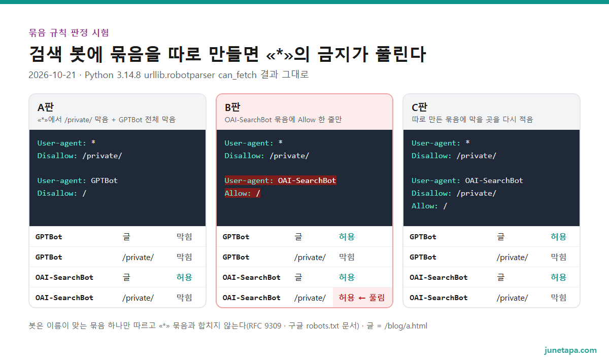The width and height of the screenshot is (609, 364).
Task: Click 'User-agent: *' line in C판 code
Action: [441, 143]
